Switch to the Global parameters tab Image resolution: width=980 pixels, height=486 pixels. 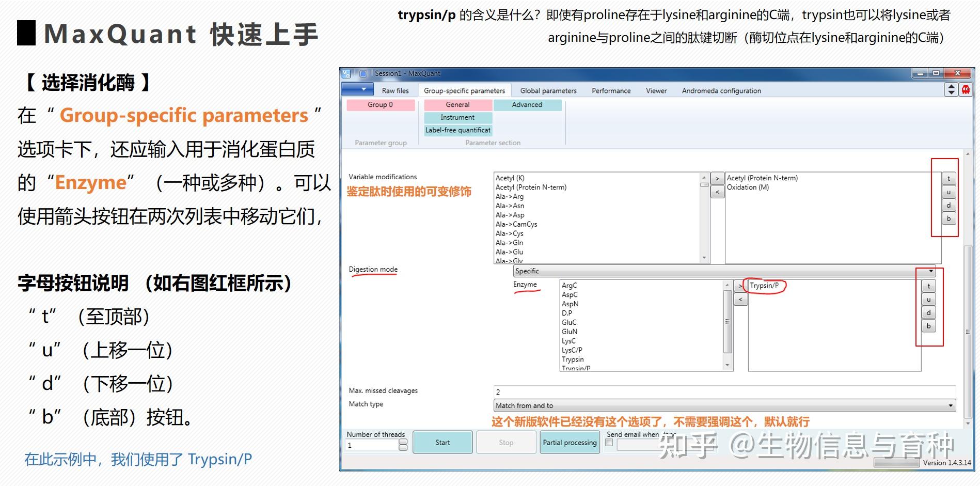coord(548,90)
